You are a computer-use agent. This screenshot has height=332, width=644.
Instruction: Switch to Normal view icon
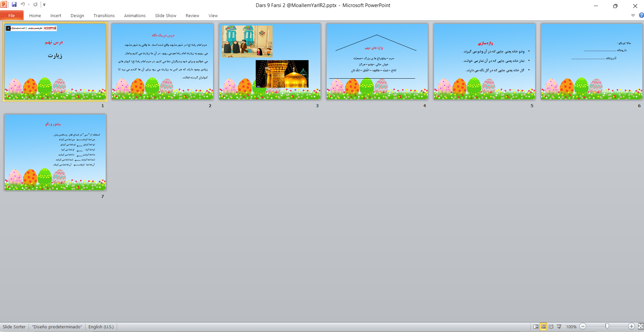(536, 327)
